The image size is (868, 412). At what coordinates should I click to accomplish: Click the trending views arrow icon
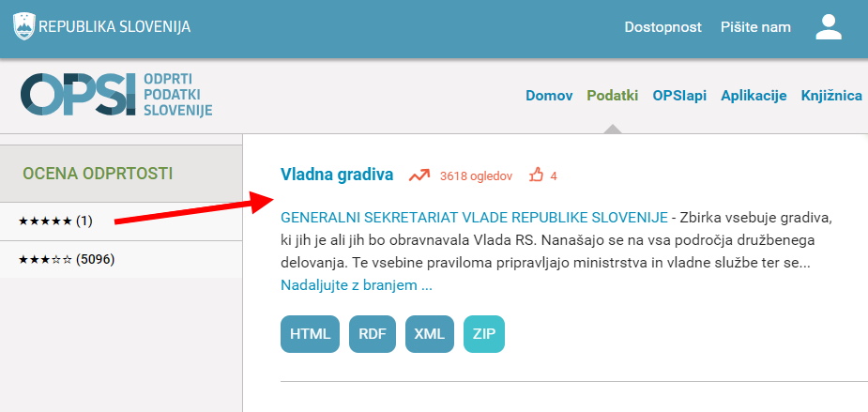[x=419, y=175]
